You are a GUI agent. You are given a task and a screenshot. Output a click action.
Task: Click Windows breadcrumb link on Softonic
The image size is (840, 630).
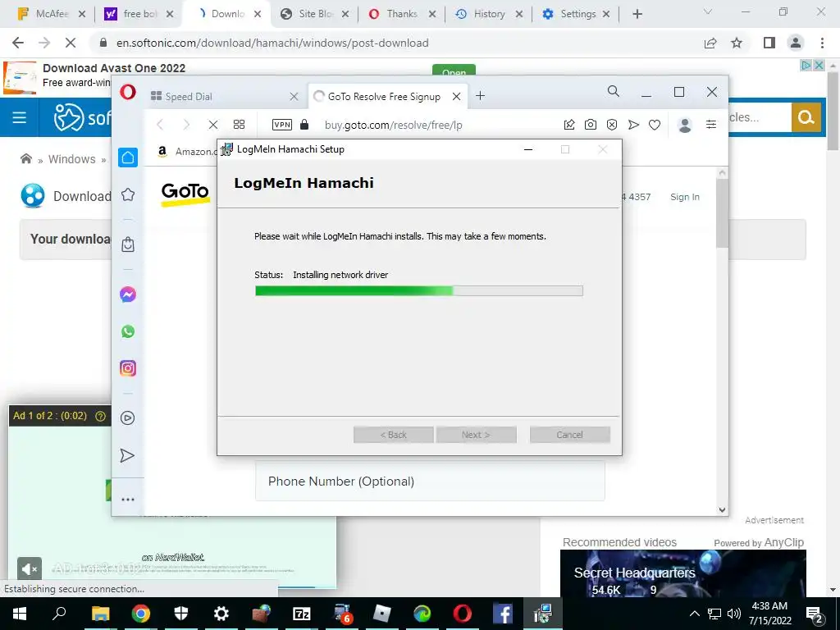coord(72,159)
